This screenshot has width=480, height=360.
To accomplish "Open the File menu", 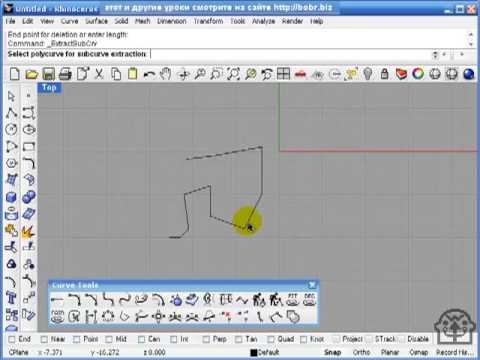I will pyautogui.click(x=10, y=21).
